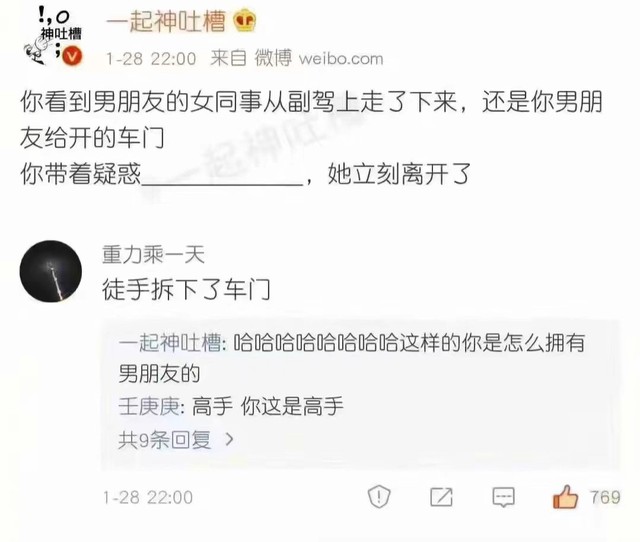Toggle the thumbs-up like icon
This screenshot has width=640, height=542.
[x=565, y=496]
